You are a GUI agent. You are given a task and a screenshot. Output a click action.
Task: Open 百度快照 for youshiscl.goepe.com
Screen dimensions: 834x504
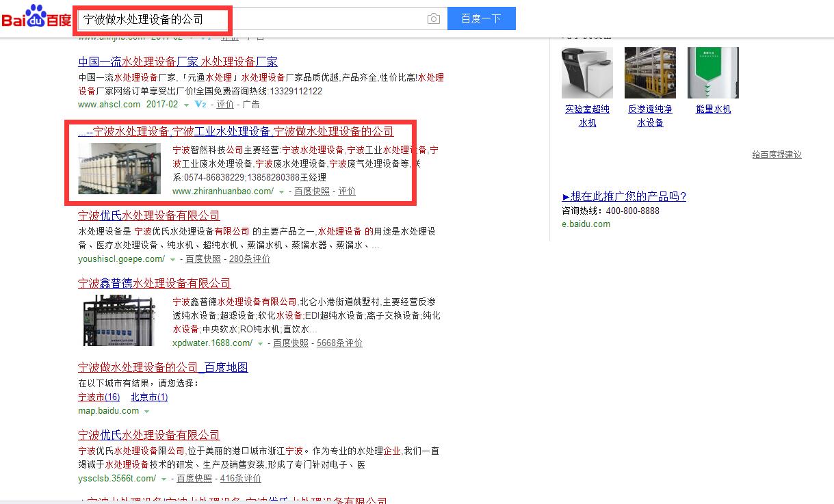(203, 259)
